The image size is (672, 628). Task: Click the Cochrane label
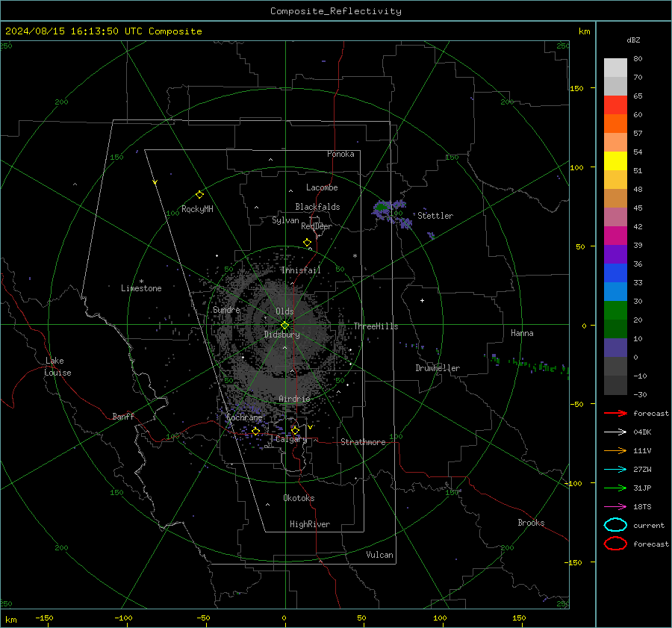coord(244,417)
